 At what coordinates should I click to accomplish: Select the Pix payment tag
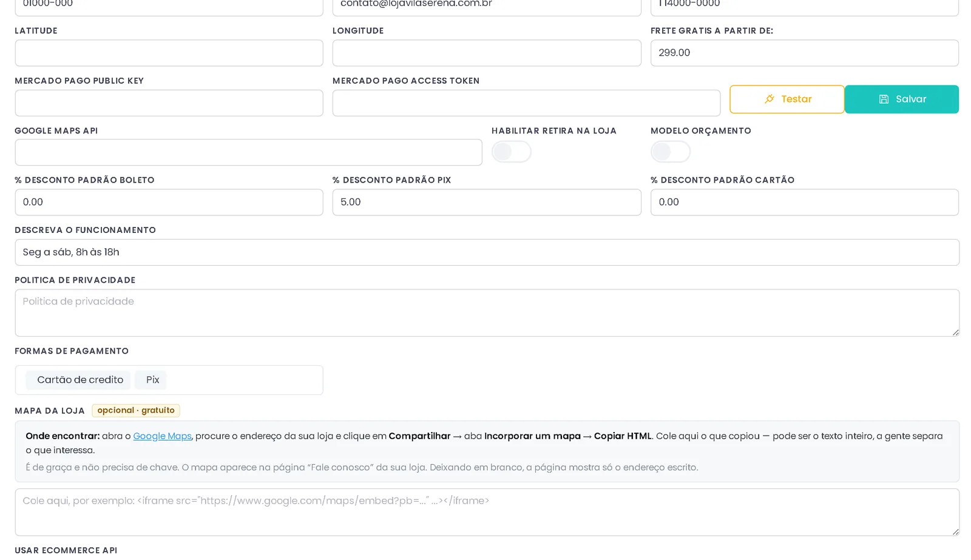[151, 380]
